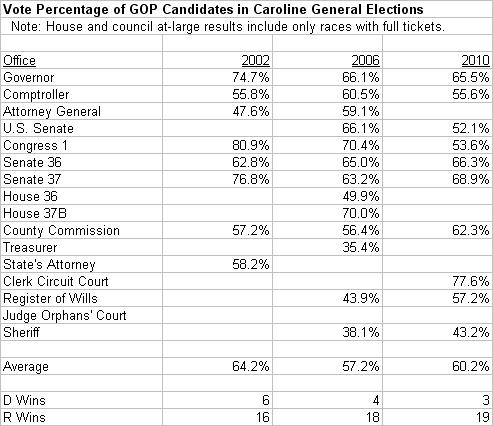
Task: Select Congress 1 2002 value 80.9%
Action: click(217, 145)
